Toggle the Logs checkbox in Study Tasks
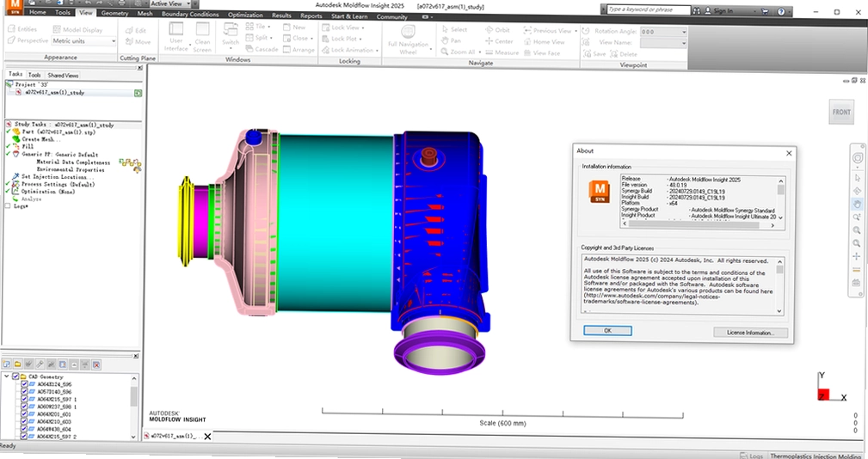The image size is (868, 459). pyautogui.click(x=8, y=205)
